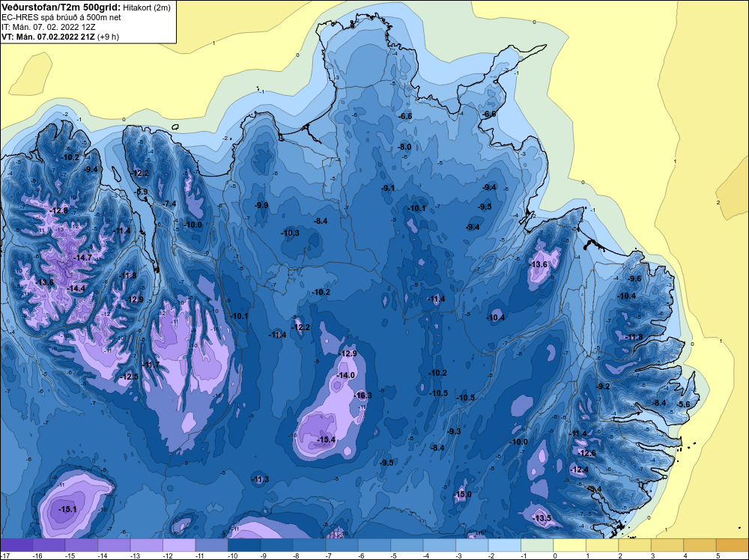Click the -11.3 temperature label
Viewport: 749px width, 560px height.
[x=261, y=479]
